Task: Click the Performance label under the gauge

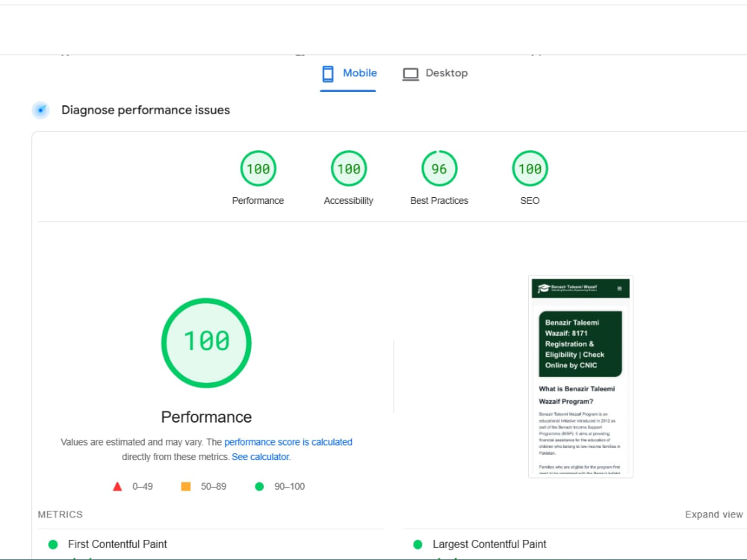Action: coord(258,200)
